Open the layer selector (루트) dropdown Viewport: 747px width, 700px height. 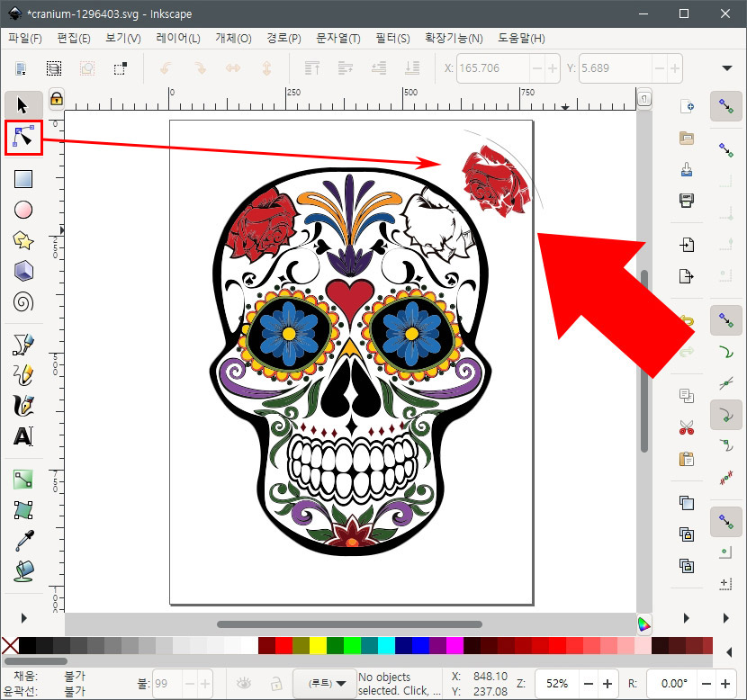tap(325, 683)
